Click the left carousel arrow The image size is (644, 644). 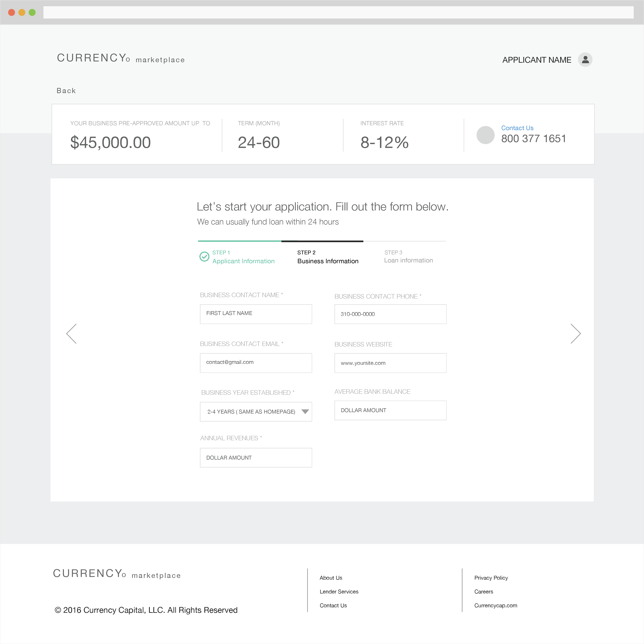click(x=71, y=333)
